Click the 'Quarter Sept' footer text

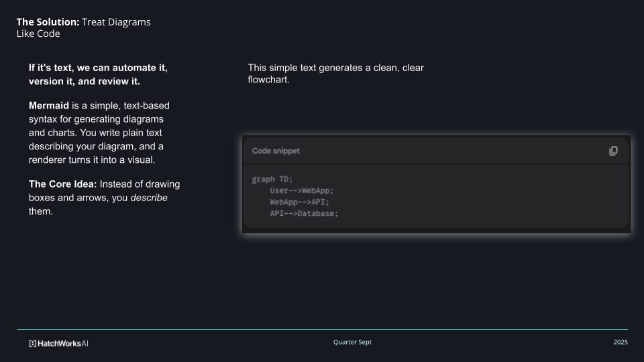tap(352, 342)
